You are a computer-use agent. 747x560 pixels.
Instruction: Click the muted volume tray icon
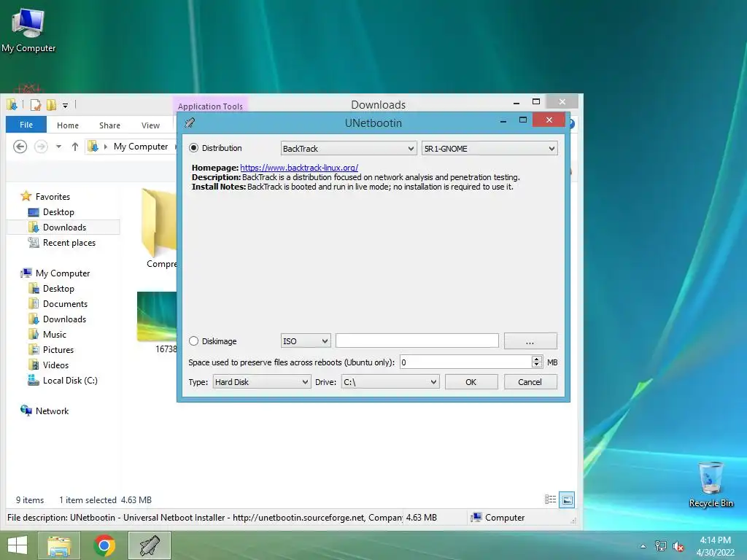678,546
